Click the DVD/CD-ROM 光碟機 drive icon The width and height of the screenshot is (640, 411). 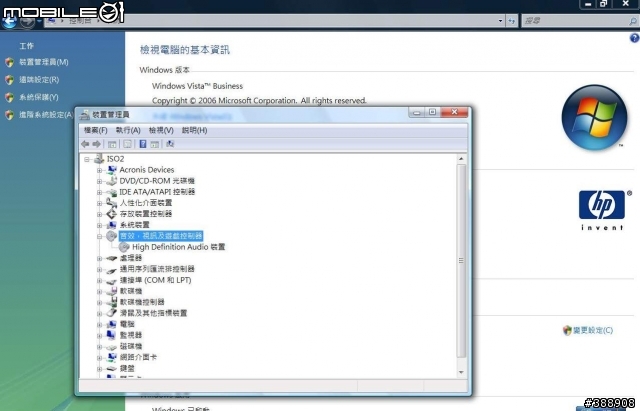[x=112, y=181]
